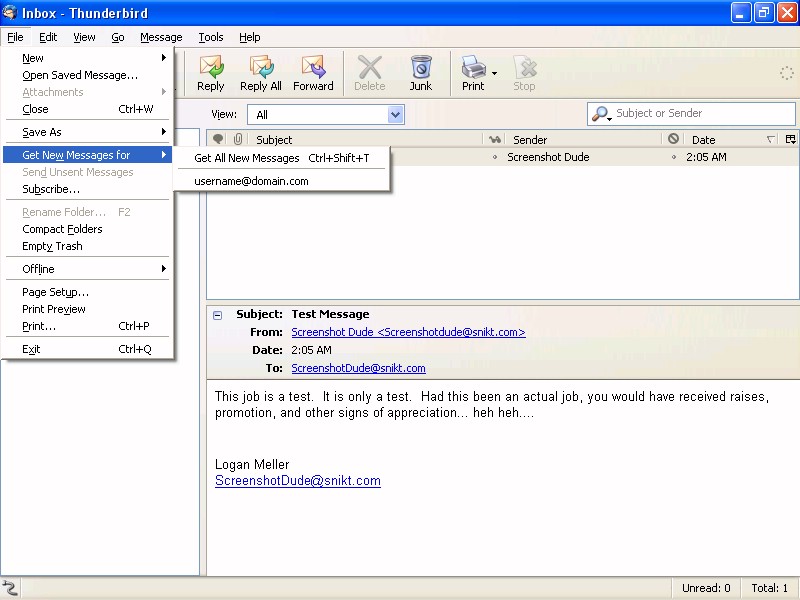Image resolution: width=800 pixels, height=600 pixels.
Task: Select Close in the File menu
Action: (x=88, y=109)
